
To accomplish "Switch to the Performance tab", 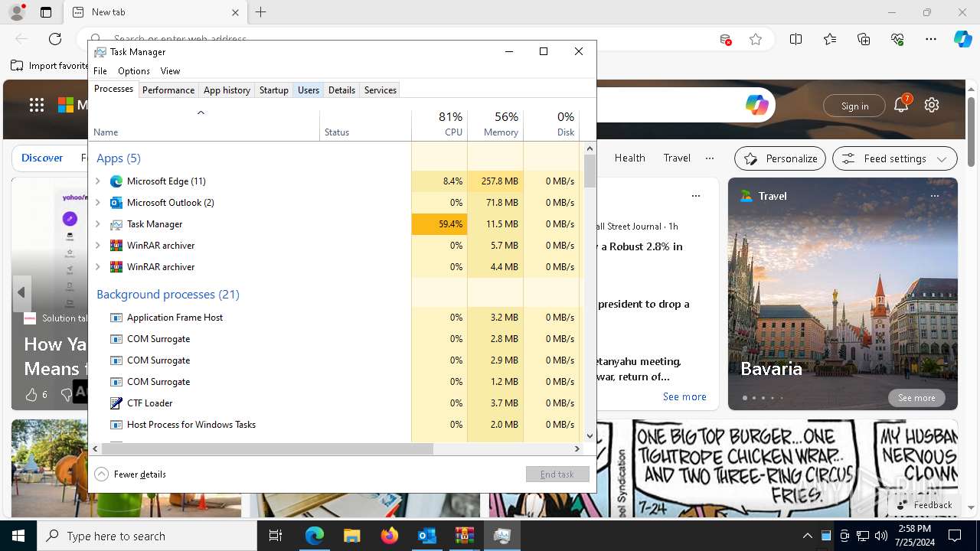I will 168,90.
